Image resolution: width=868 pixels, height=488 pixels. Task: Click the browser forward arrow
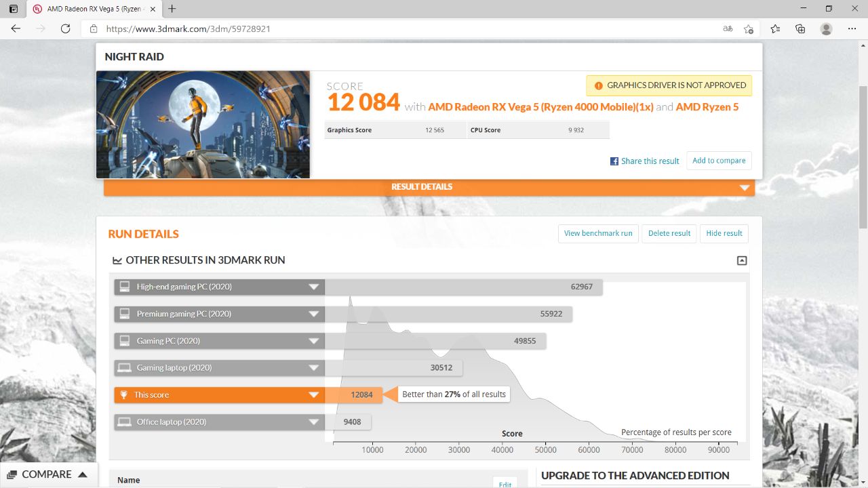pos(41,28)
